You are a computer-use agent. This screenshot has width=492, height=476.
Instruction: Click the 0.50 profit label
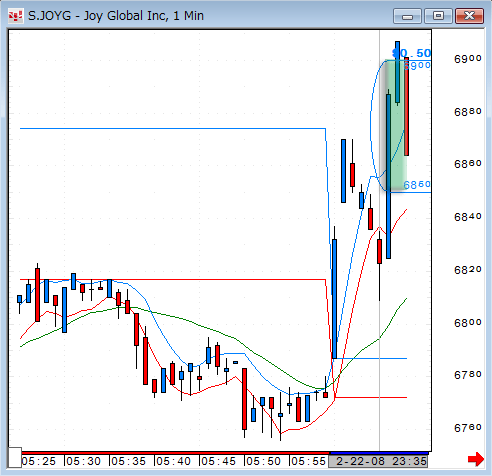point(412,53)
